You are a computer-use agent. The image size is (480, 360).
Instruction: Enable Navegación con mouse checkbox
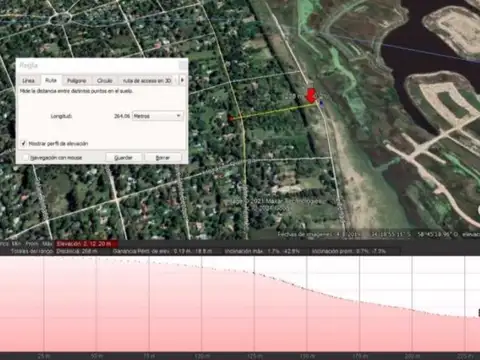tap(26, 157)
